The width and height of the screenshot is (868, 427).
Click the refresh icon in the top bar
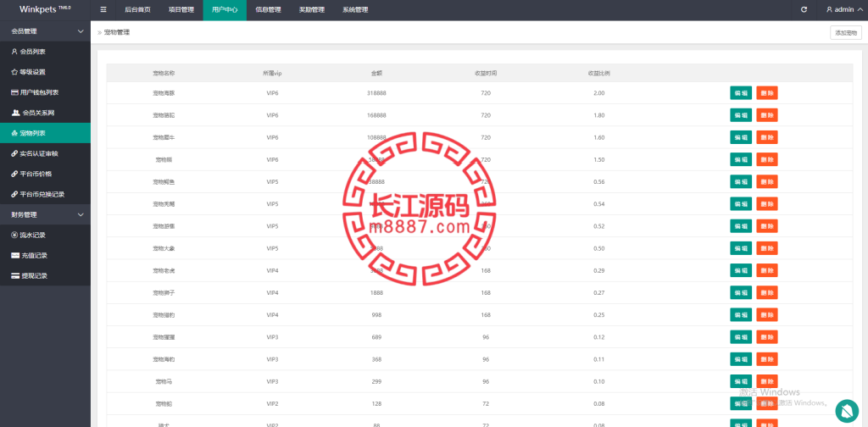(804, 9)
